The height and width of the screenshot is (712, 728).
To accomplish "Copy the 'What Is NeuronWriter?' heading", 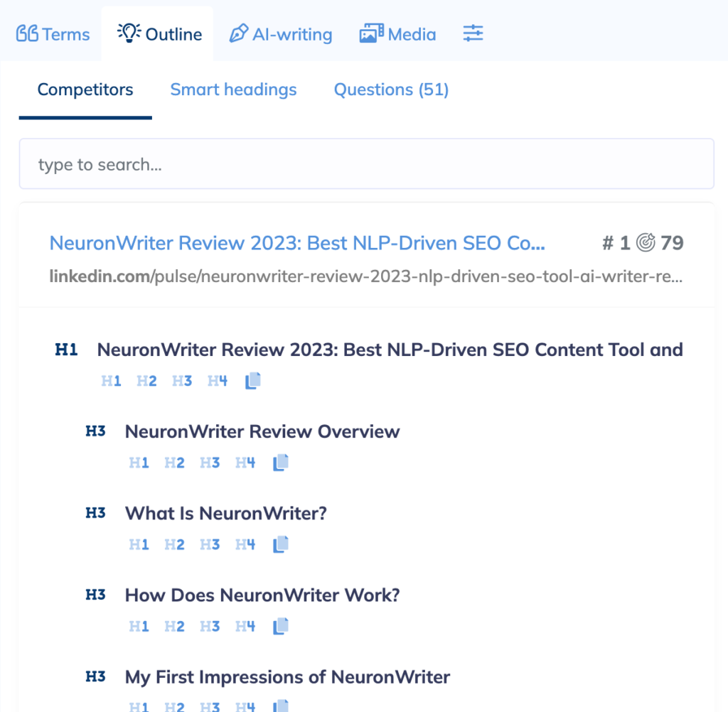I will coord(281,544).
